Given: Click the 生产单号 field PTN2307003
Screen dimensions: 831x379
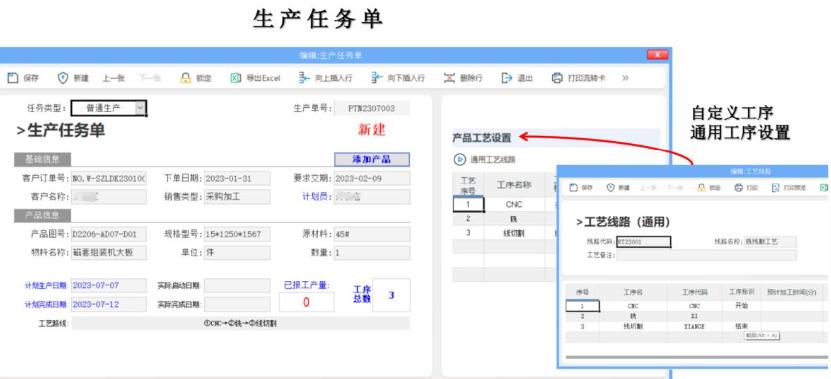Looking at the screenshot, I should [x=372, y=108].
